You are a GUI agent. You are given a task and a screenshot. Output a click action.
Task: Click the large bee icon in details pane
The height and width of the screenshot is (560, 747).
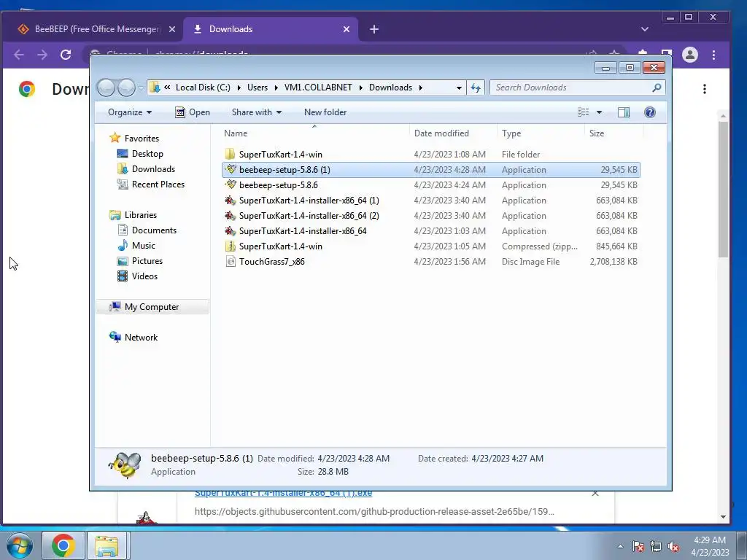(x=125, y=464)
